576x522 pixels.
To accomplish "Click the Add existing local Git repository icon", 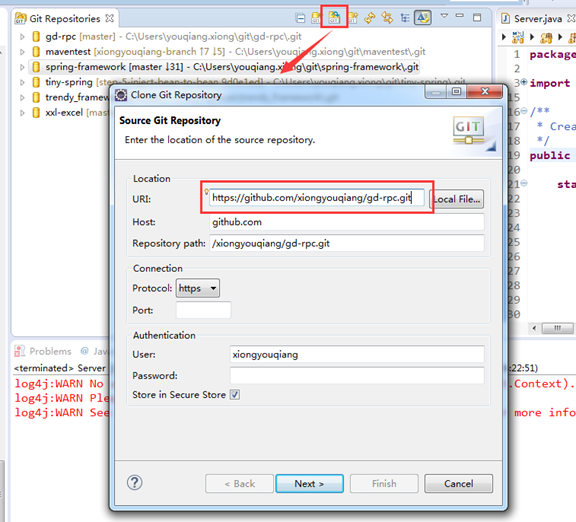I will pyautogui.click(x=316, y=17).
